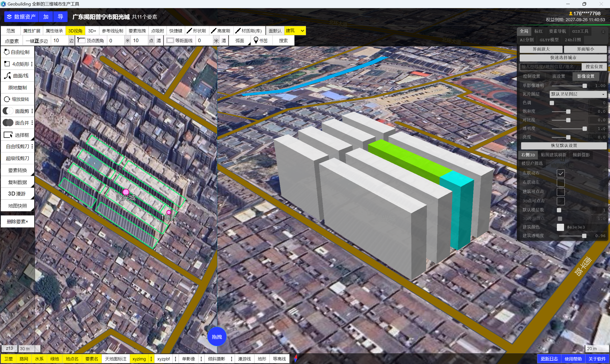Switch to the 要素导航 tab
This screenshot has height=364, width=610.
click(x=557, y=31)
